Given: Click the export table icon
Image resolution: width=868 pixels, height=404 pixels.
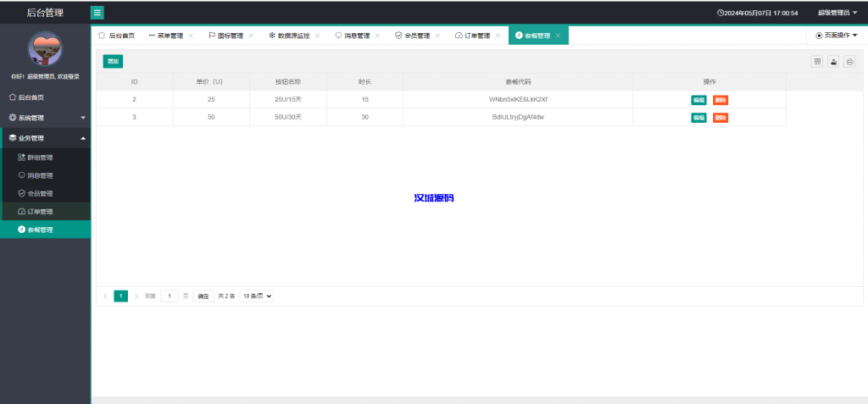Looking at the screenshot, I should 833,61.
